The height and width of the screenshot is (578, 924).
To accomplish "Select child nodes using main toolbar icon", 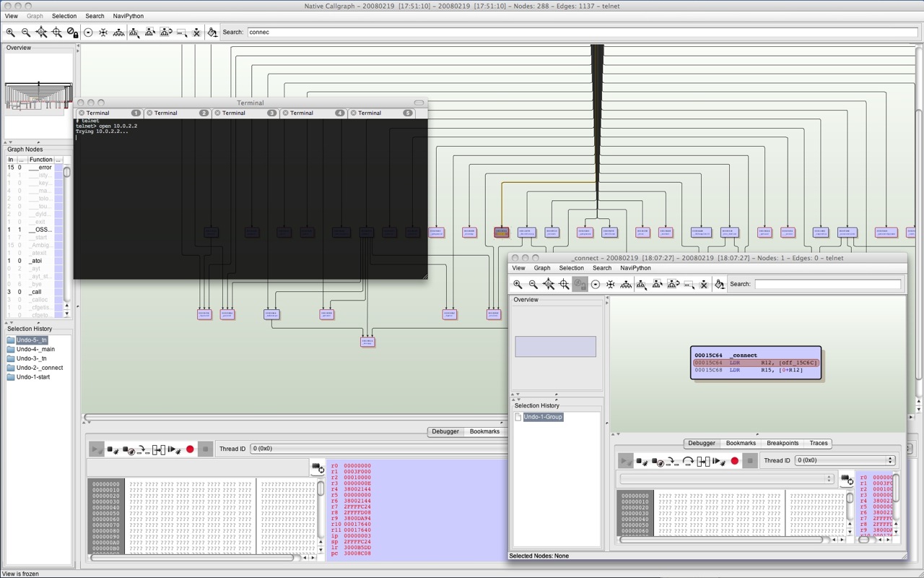I will tap(134, 32).
